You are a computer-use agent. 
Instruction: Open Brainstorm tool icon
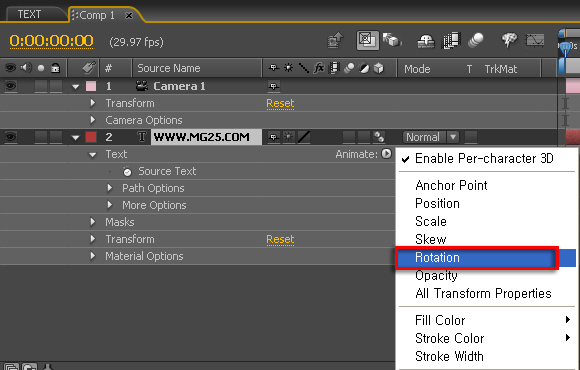[509, 40]
